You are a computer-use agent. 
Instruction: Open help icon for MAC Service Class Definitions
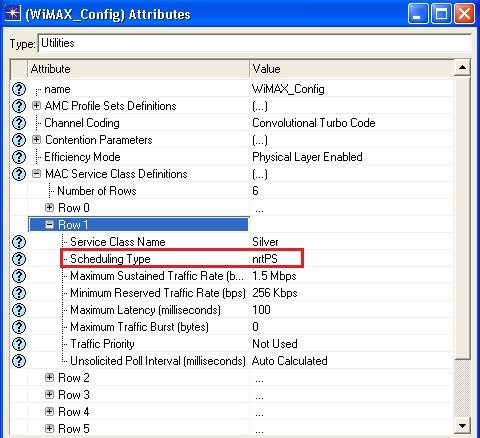[19, 174]
